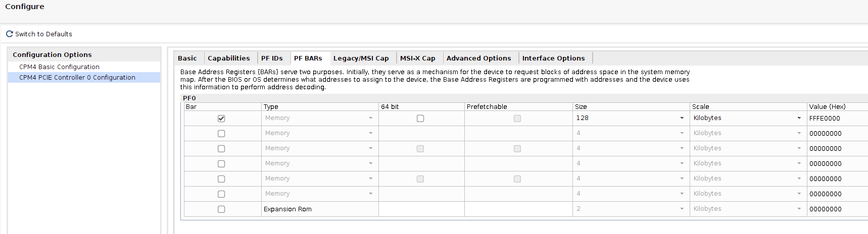Screen dimensions: 868x234
Task: Click the Switch to Defaults refresh icon
Action: point(9,34)
